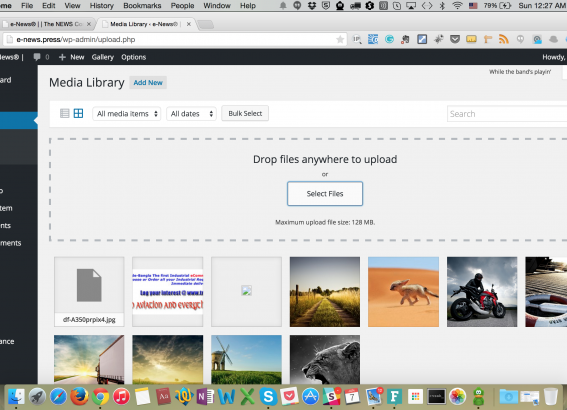567x410 pixels.
Task: Click the new tab button
Action: [205, 24]
